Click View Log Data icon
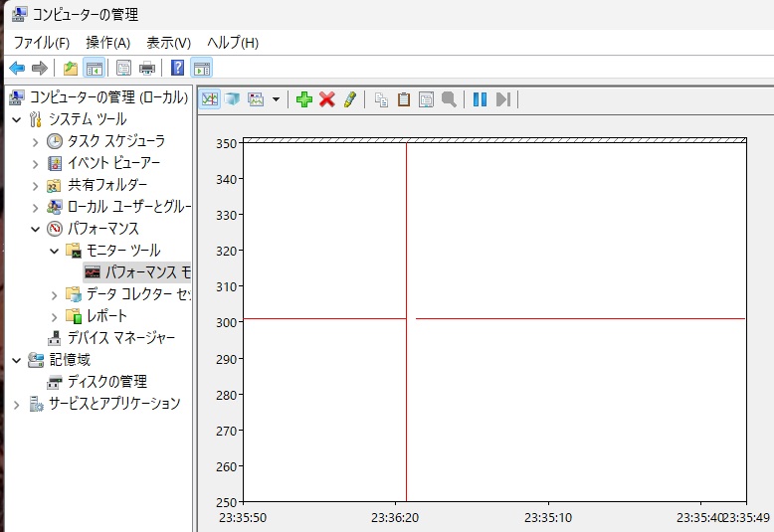Screen dimensions: 774x532 pyautogui.click(x=232, y=99)
